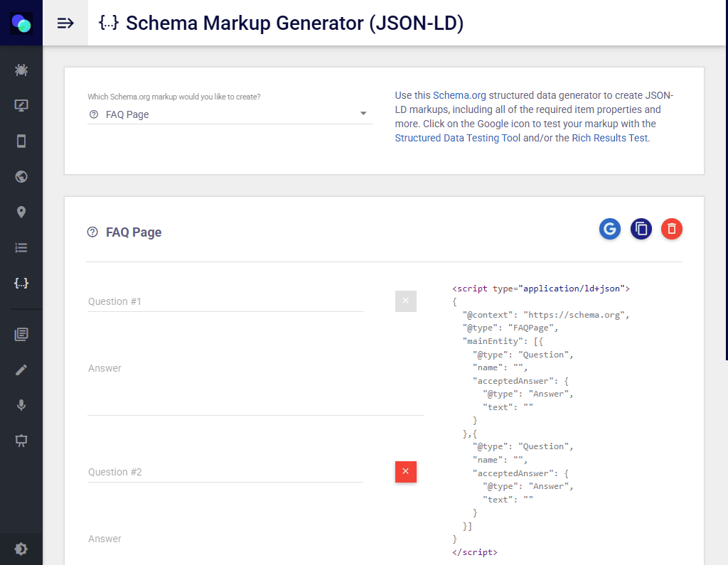Image resolution: width=728 pixels, height=565 pixels.
Task: Open the numbered list tool in sidebar
Action: pos(21,248)
